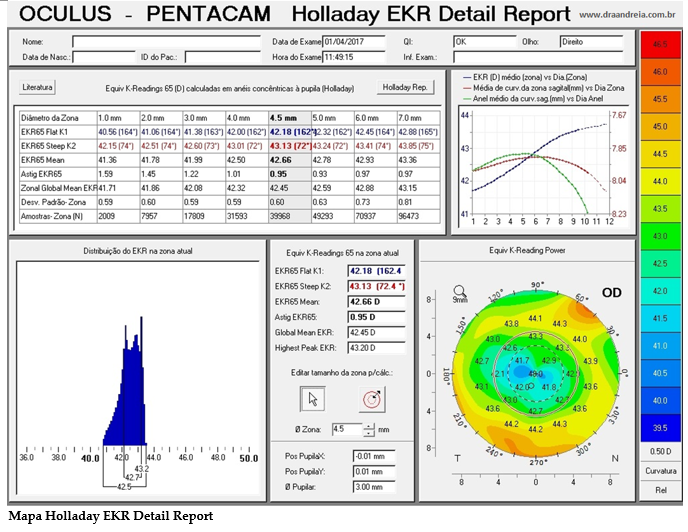Select the 3.0 mm zone column header
Image resolution: width=688 pixels, height=532 pixels.
[x=204, y=118]
